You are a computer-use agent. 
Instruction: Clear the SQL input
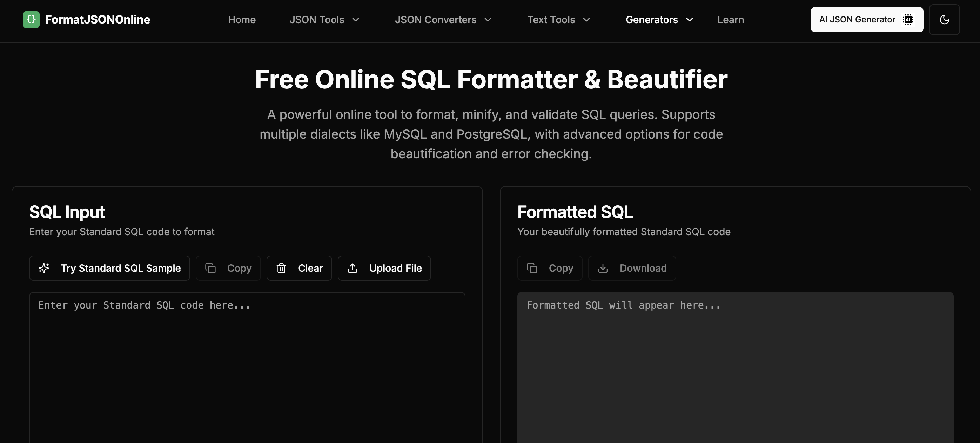pos(299,268)
